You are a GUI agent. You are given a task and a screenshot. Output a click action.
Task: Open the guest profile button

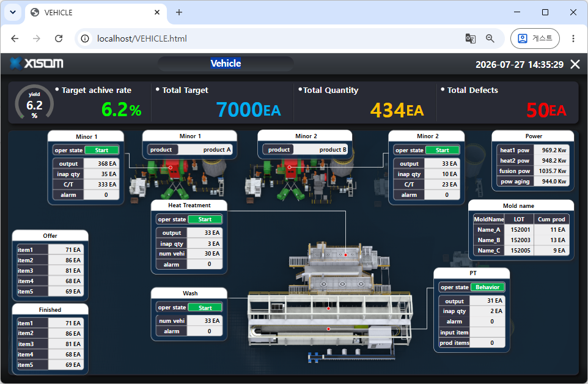[x=535, y=39]
